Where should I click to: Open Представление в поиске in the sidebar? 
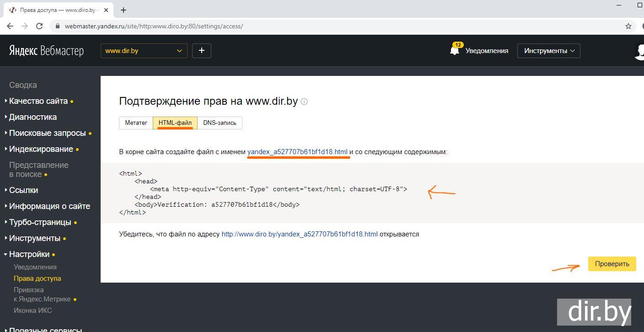(x=39, y=170)
